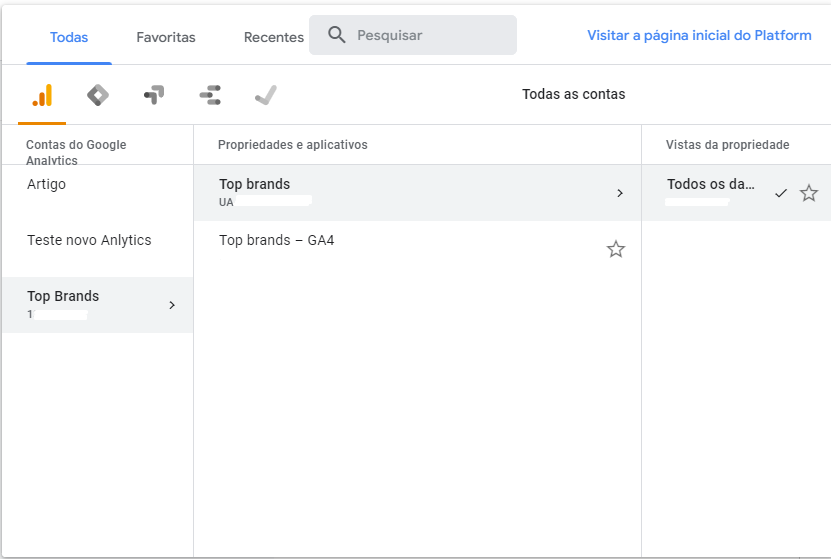
Task: Expand the Top Brands account chevron
Action: tap(172, 305)
